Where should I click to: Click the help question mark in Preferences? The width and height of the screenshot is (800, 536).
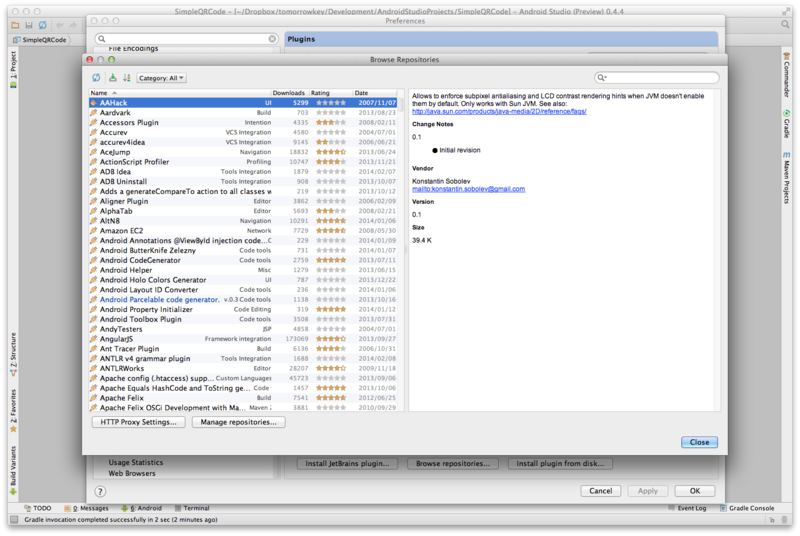tap(100, 492)
